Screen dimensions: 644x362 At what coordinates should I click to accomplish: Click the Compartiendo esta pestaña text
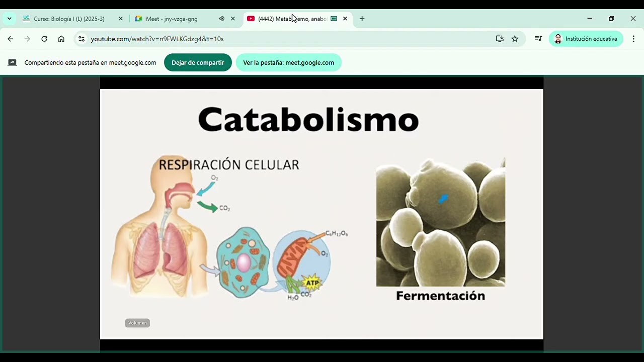91,63
